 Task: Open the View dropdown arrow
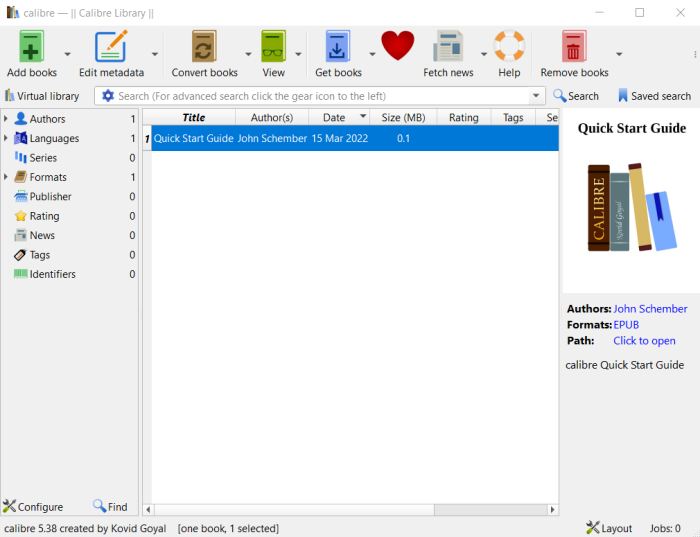coord(298,54)
